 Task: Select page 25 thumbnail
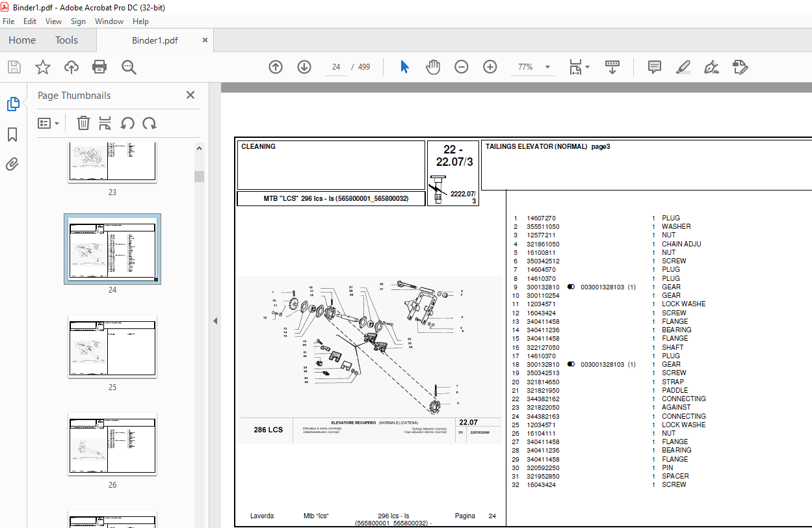(112, 347)
